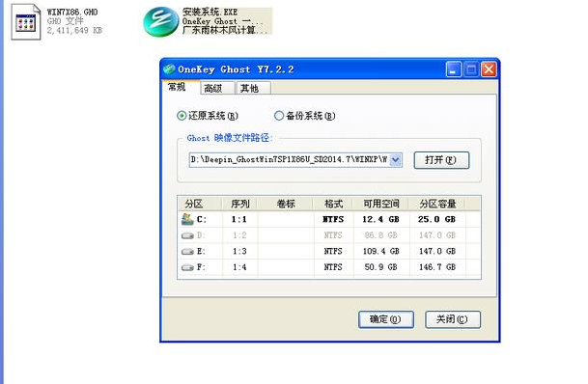Viewport: 588px width, 384px height.
Task: Select the 1:3 sequence cell
Action: click(239, 252)
